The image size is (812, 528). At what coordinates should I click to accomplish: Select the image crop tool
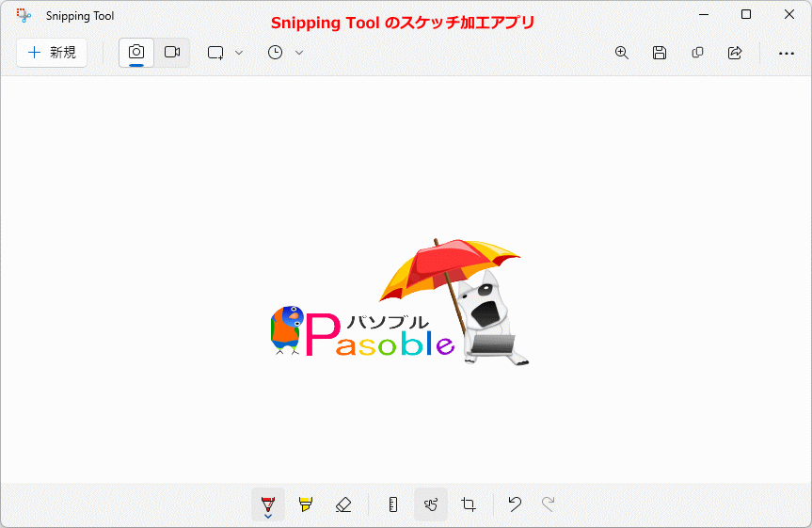[469, 504]
